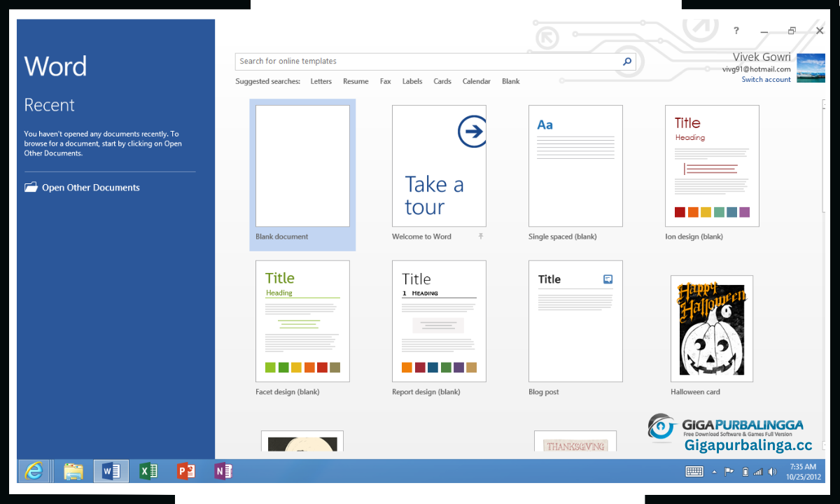Click the vivg91@hotmail.com email text

click(757, 69)
